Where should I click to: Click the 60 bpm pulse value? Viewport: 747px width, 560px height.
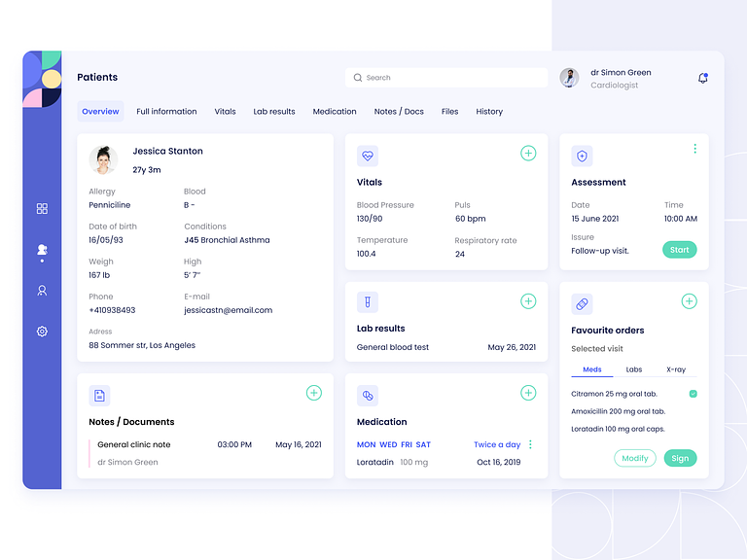click(470, 219)
